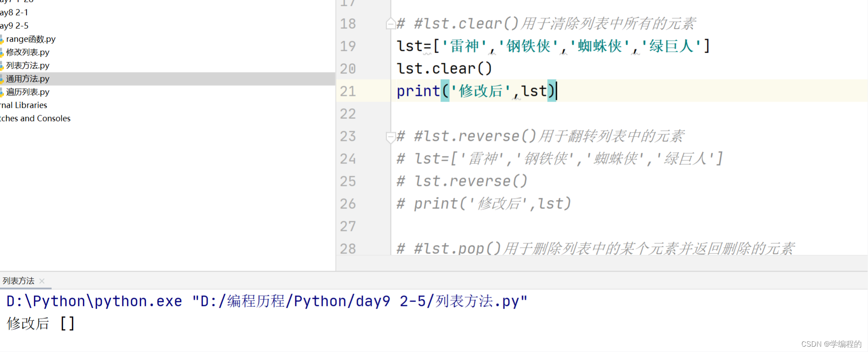The width and height of the screenshot is (868, 352).
Task: Place cursor on lst.clear() at line 20
Action: point(444,68)
